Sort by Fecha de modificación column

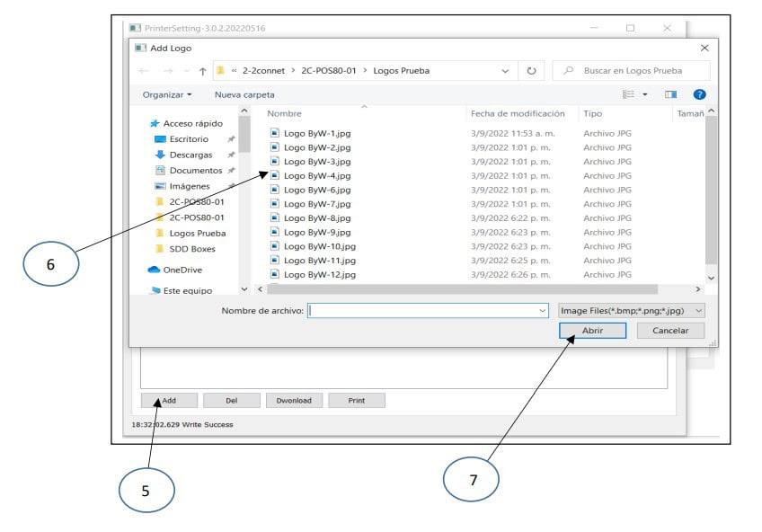point(517,114)
